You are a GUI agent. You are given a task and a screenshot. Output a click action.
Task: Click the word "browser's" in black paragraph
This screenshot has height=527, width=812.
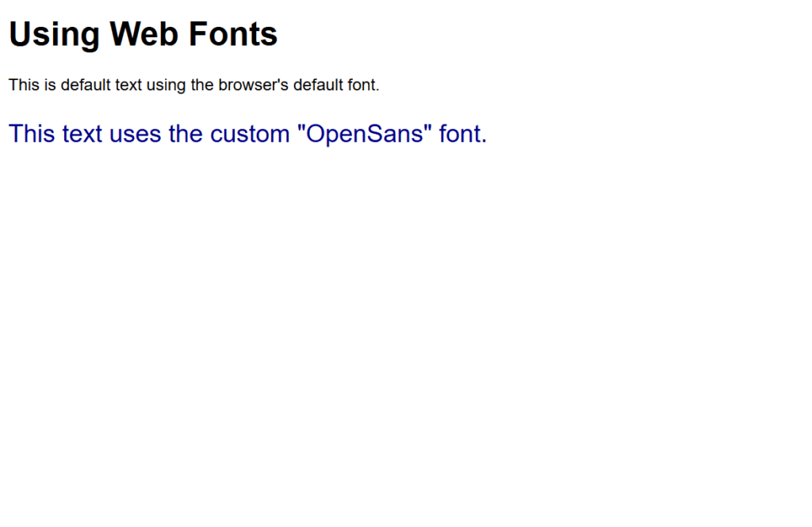coord(253,84)
